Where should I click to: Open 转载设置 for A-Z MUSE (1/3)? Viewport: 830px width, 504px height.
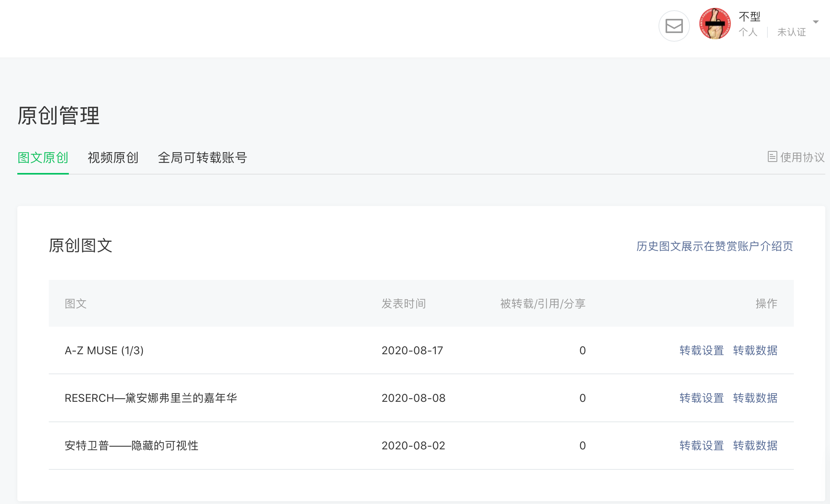click(x=701, y=350)
